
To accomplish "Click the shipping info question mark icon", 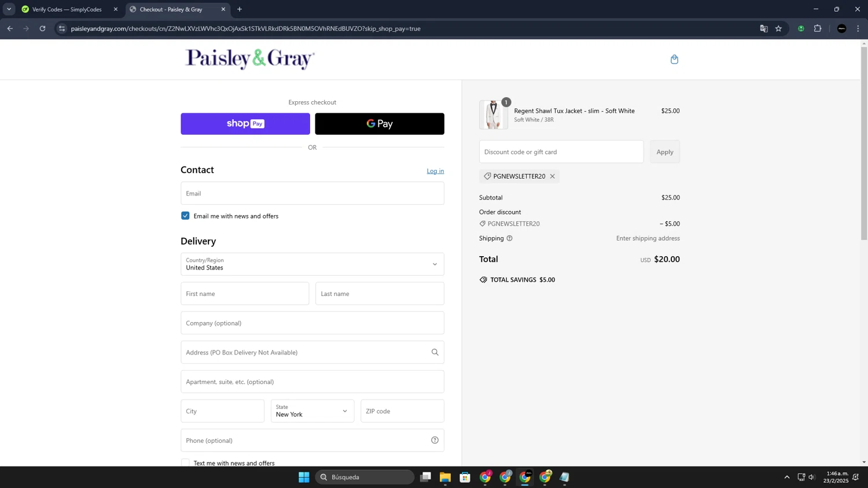I will pyautogui.click(x=509, y=238).
